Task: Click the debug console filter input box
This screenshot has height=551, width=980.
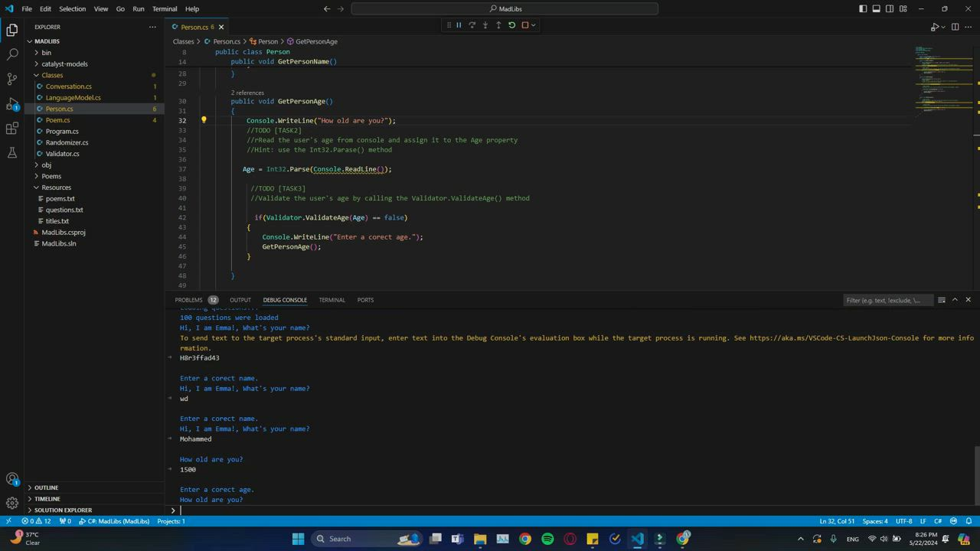Action: click(887, 300)
